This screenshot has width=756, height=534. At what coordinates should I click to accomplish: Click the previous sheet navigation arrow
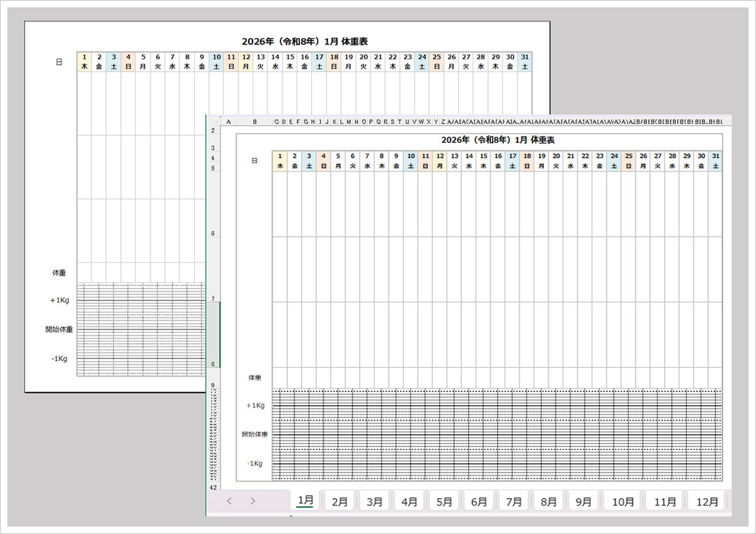pyautogui.click(x=229, y=501)
